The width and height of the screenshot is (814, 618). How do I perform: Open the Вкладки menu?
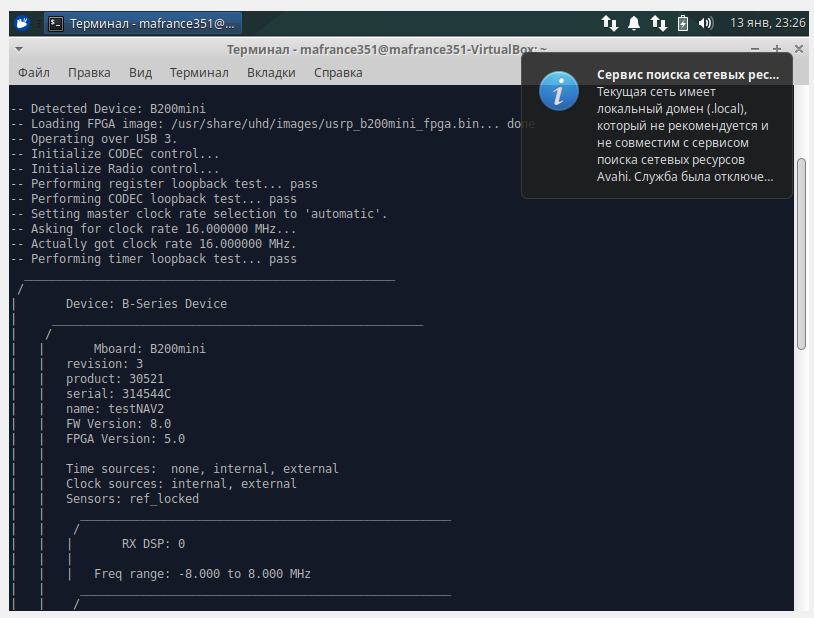271,73
